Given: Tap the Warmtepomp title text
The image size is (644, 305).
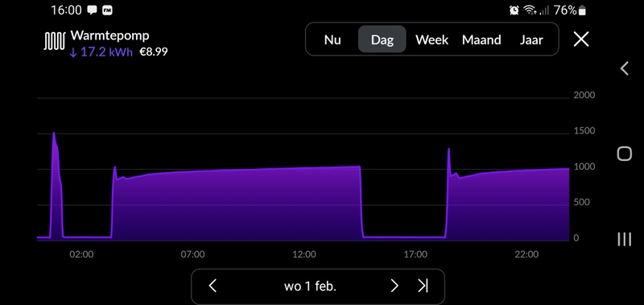Looking at the screenshot, I should (x=109, y=35).
